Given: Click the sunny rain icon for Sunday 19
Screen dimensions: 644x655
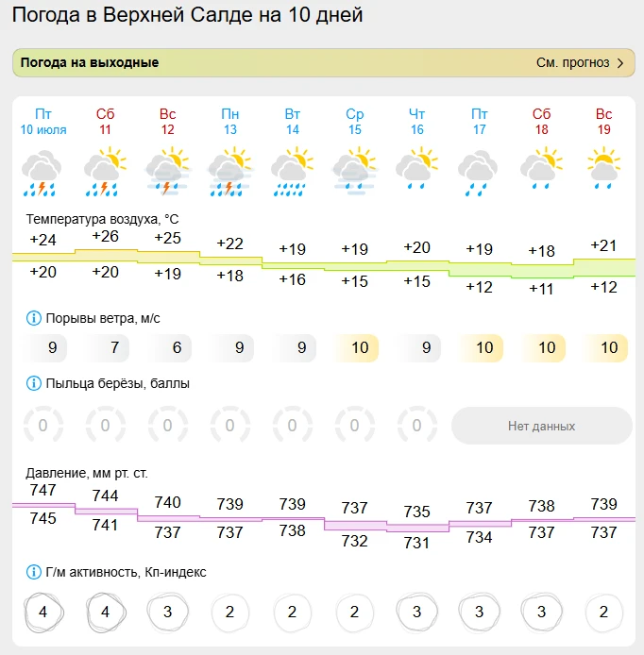Looking at the screenshot, I should [x=604, y=168].
